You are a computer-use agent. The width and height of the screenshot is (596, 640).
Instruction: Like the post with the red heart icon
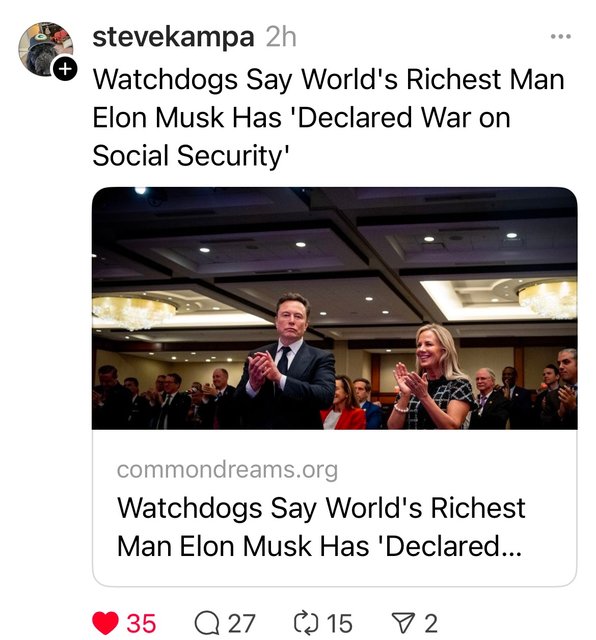(x=105, y=623)
